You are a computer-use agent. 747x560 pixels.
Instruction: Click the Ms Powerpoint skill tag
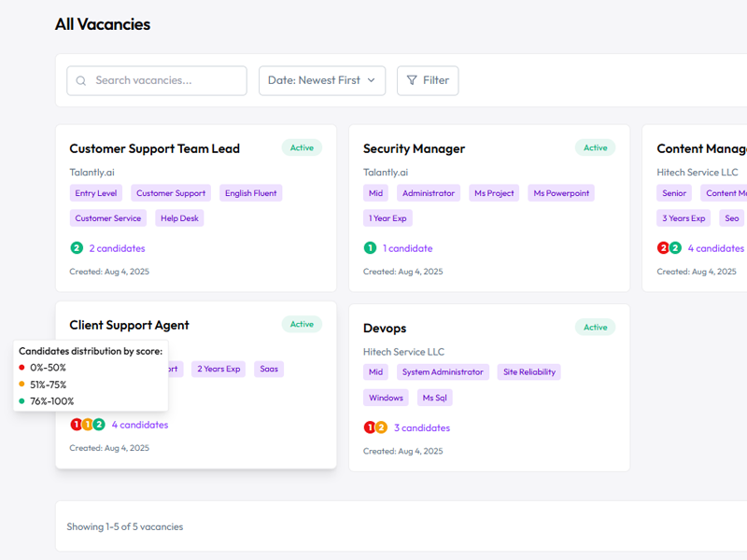tap(560, 193)
